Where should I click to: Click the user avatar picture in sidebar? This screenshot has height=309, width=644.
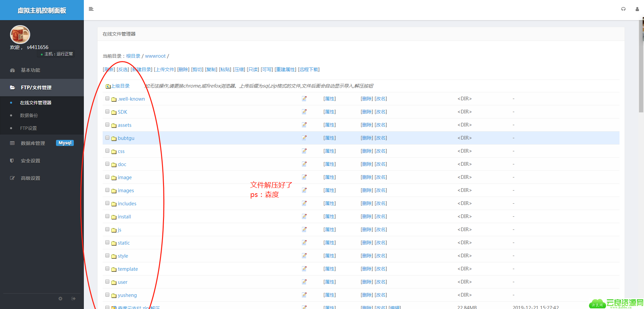coord(20,35)
